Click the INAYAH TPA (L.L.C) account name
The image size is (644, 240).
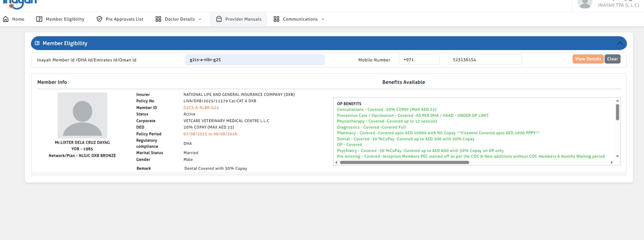[618, 5]
